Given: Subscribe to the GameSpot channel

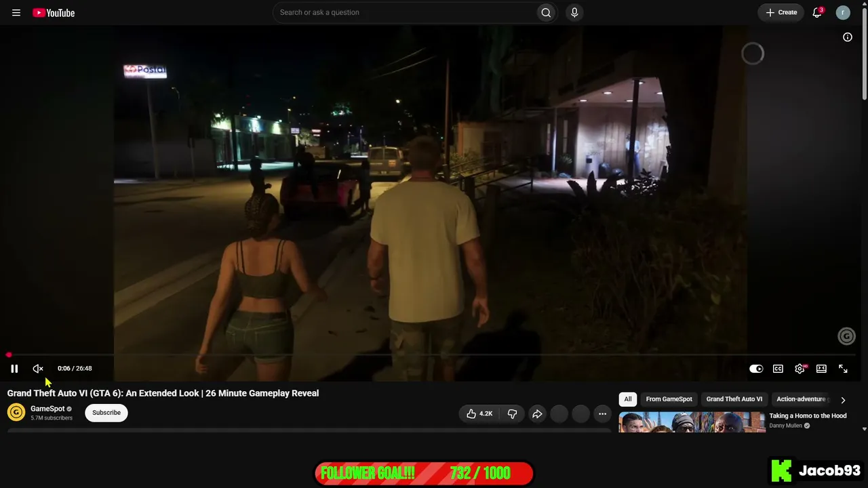Looking at the screenshot, I should pyautogui.click(x=106, y=413).
